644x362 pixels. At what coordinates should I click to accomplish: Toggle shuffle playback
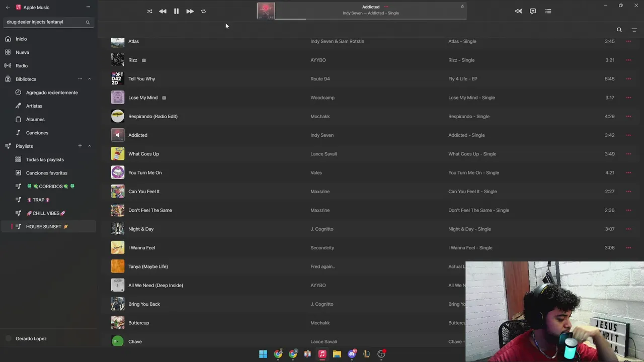(x=149, y=11)
